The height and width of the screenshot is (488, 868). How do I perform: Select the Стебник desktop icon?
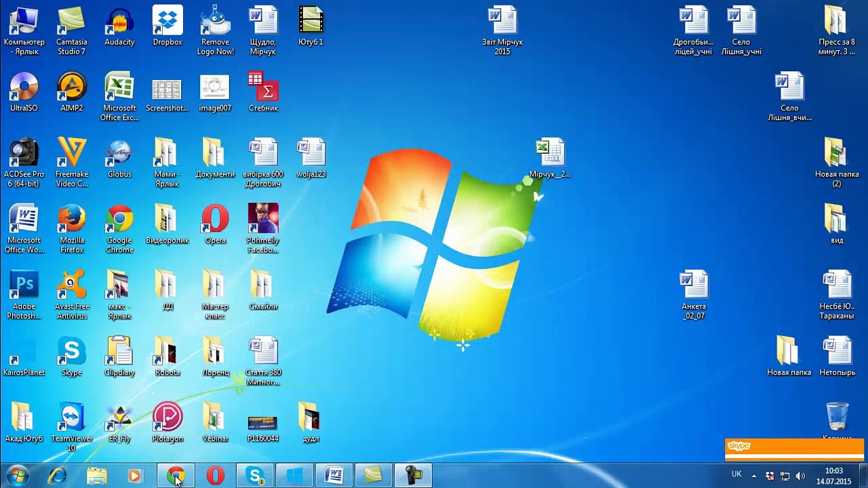pyautogui.click(x=263, y=93)
